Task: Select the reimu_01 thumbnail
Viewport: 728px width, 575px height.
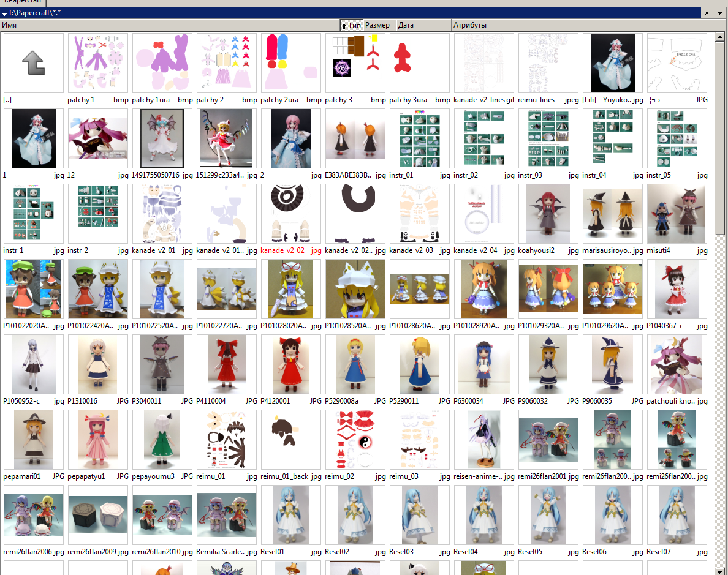Action: pos(227,440)
